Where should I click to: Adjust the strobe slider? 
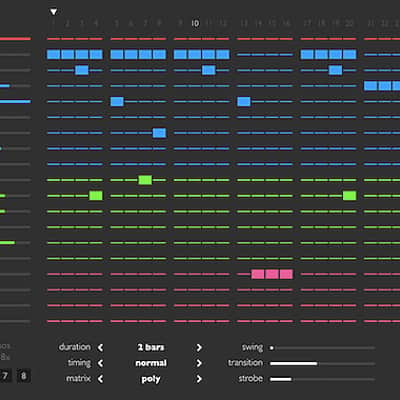click(322, 379)
